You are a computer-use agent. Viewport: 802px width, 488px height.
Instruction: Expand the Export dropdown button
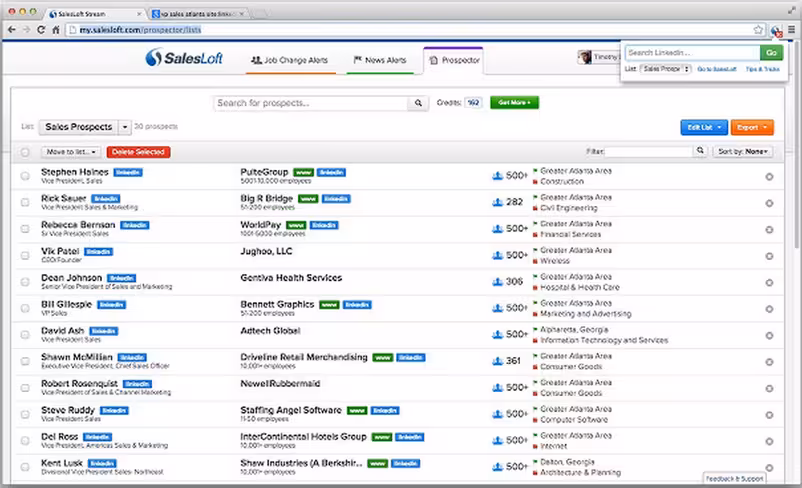pos(752,127)
